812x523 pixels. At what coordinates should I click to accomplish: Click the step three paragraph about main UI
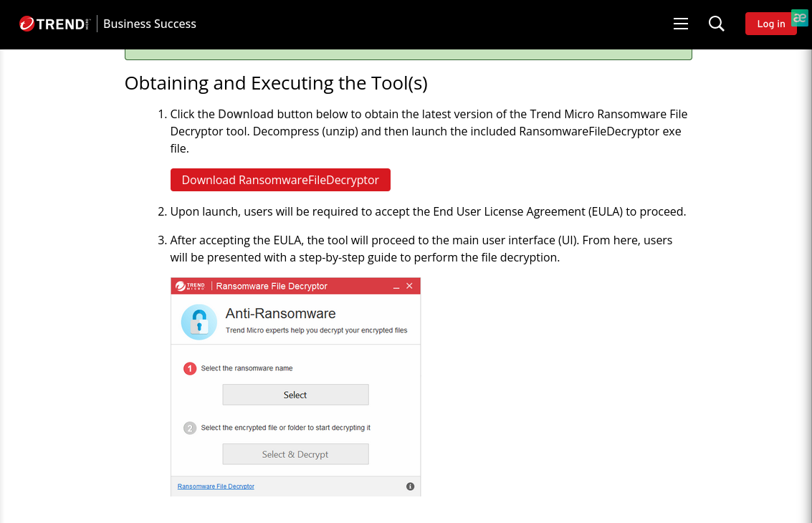(421, 249)
